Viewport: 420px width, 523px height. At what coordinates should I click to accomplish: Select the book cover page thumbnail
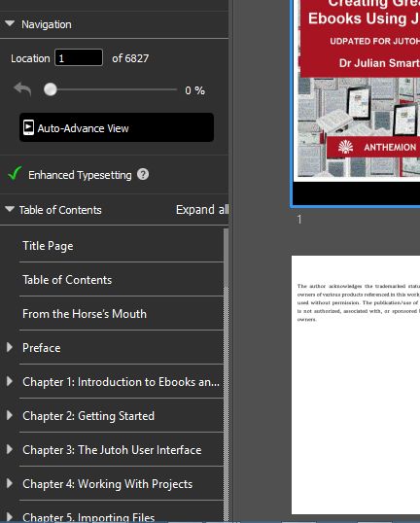click(x=356, y=104)
